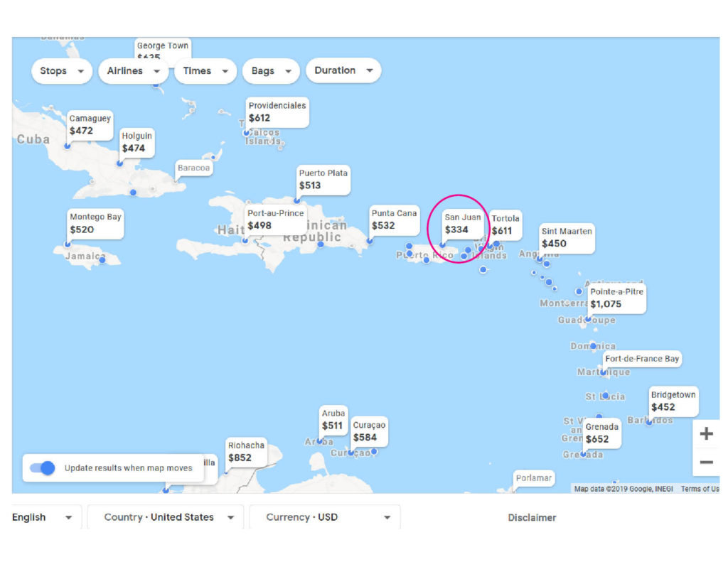Open the Times filter dropdown
The image size is (728, 562).
[x=205, y=71]
